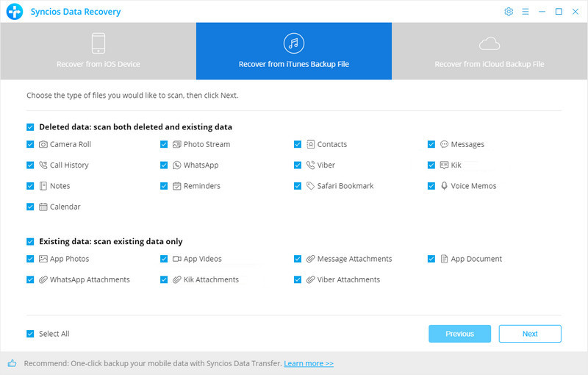Uncheck the App Videos checkbox

(164, 259)
